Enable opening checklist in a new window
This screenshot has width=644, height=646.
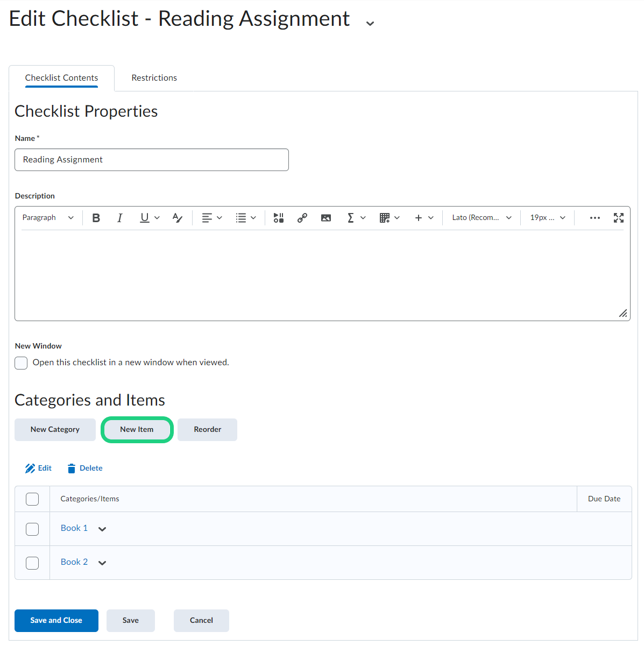(21, 363)
